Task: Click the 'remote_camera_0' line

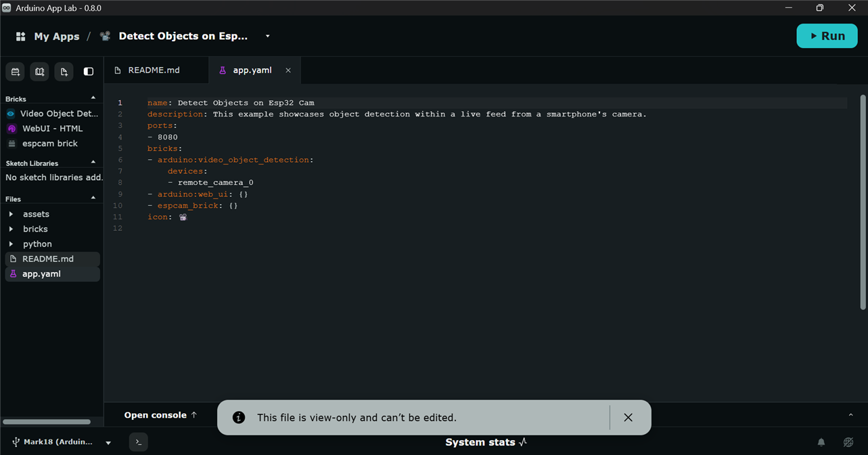Action: pos(210,183)
